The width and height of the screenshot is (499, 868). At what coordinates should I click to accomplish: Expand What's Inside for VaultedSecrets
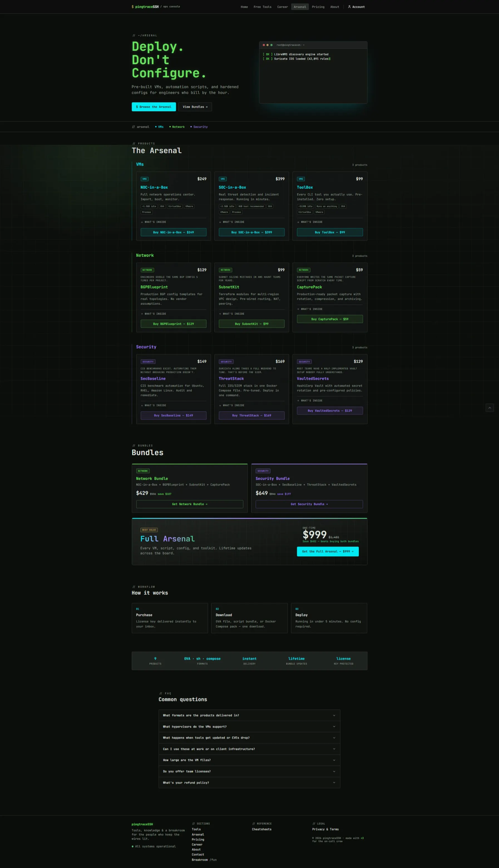pyautogui.click(x=330, y=400)
